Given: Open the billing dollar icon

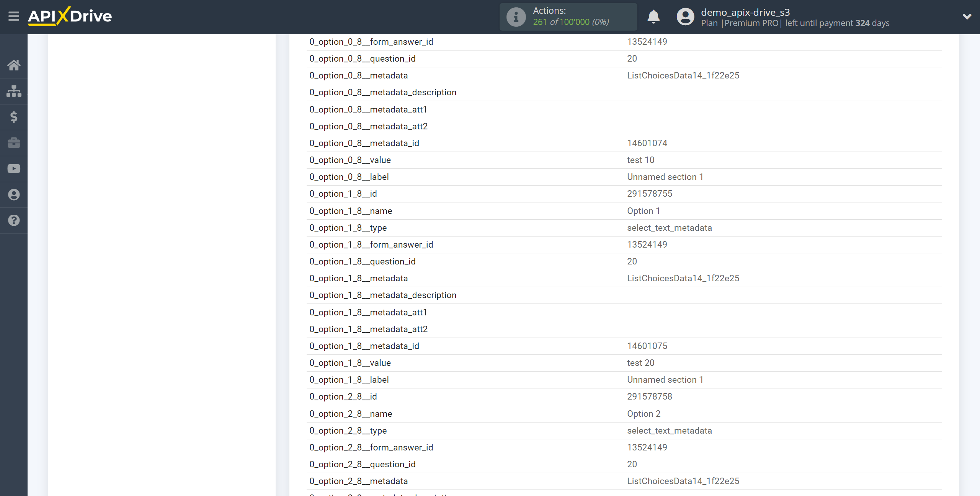Looking at the screenshot, I should coord(14,117).
